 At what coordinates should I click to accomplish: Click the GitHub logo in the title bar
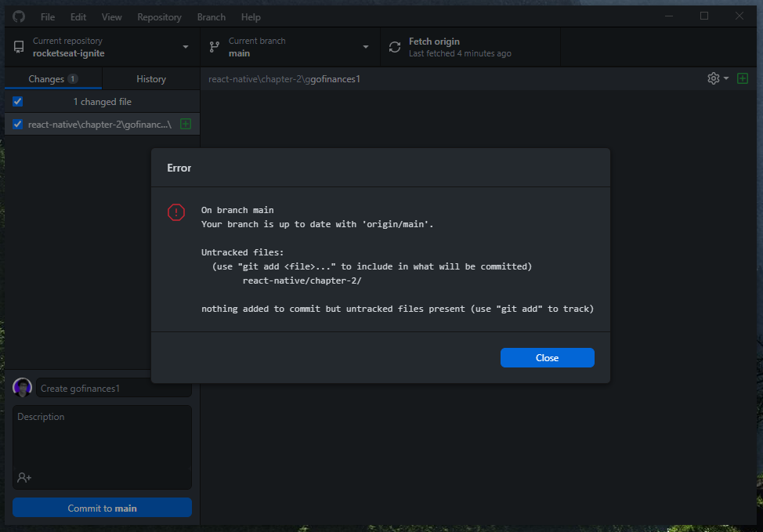click(x=18, y=16)
